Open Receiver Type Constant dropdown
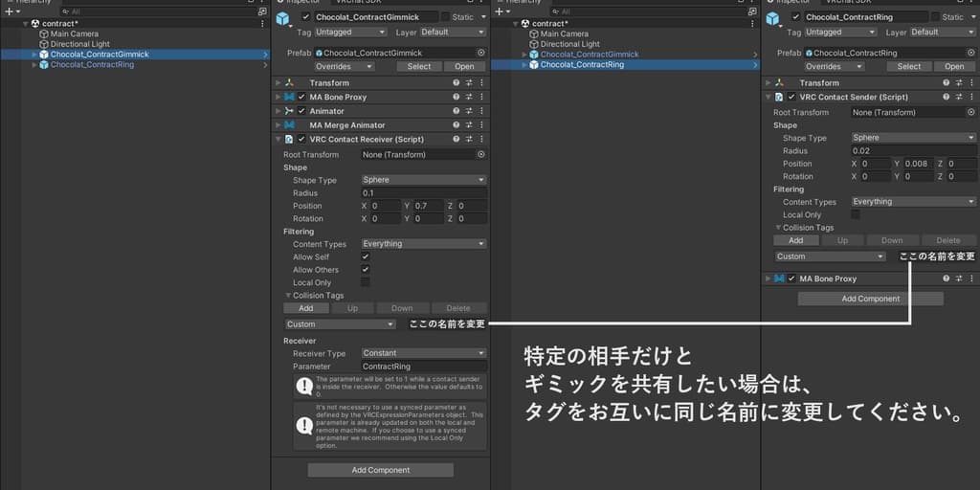Viewport: 980px width, 490px height. pyautogui.click(x=424, y=353)
